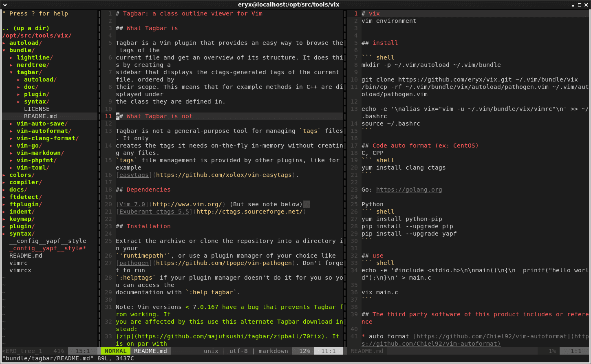Open the http://ctags.sourceforge.net/ link
The height and width of the screenshot is (364, 591).
pyautogui.click(x=250, y=212)
